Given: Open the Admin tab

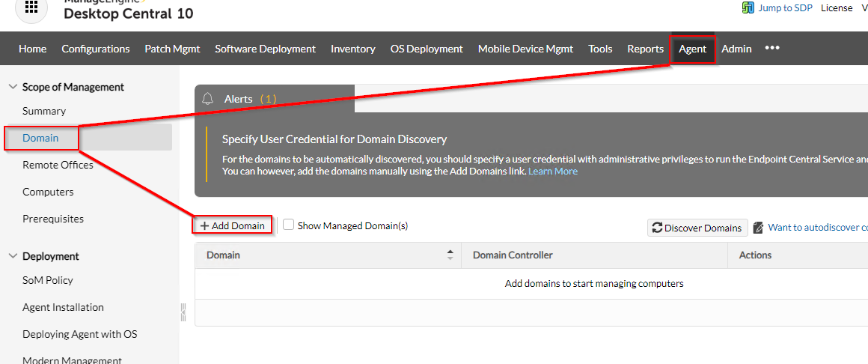Looking at the screenshot, I should 736,49.
